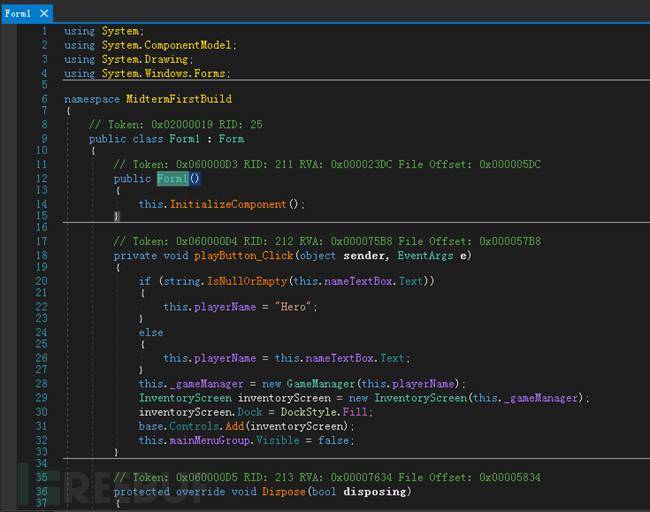Click the closing brace on line 15
The width and height of the screenshot is (650, 512).
click(x=117, y=216)
